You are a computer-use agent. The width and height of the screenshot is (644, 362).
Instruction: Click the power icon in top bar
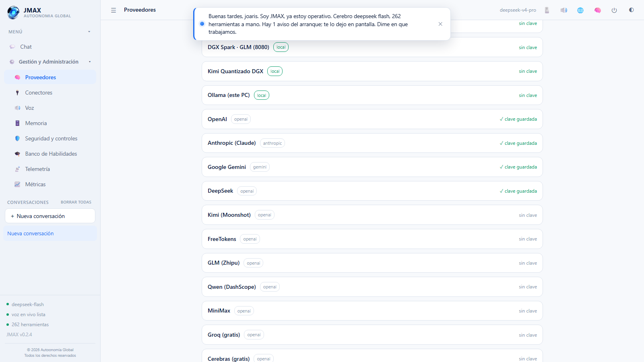click(614, 10)
